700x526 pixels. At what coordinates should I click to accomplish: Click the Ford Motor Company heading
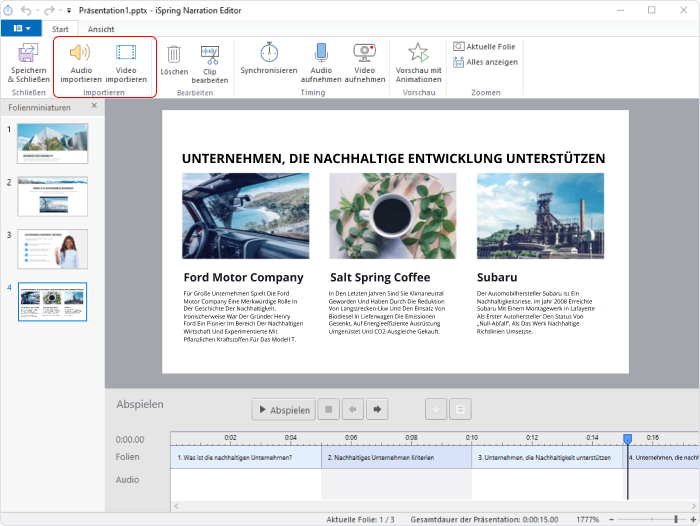[x=243, y=277]
